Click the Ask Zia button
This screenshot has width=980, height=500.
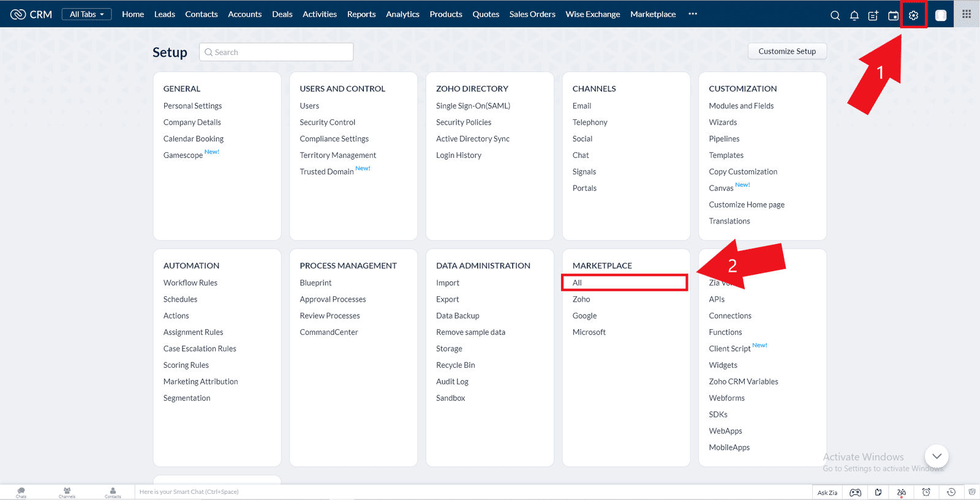pos(827,493)
